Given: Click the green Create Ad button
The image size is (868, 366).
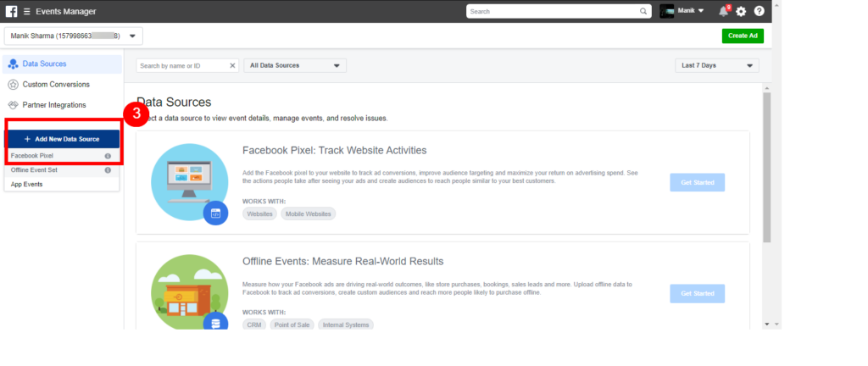Looking at the screenshot, I should click(x=743, y=36).
